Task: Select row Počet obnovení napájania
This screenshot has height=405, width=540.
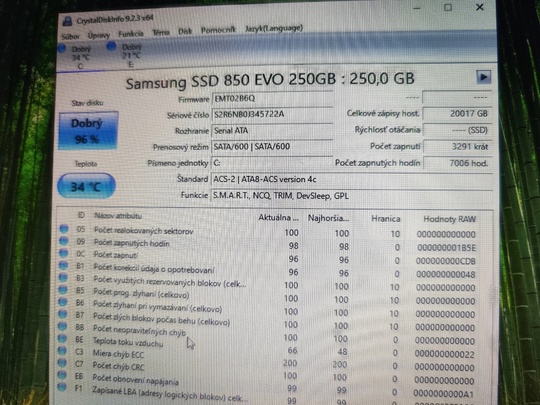Action: pos(267,383)
